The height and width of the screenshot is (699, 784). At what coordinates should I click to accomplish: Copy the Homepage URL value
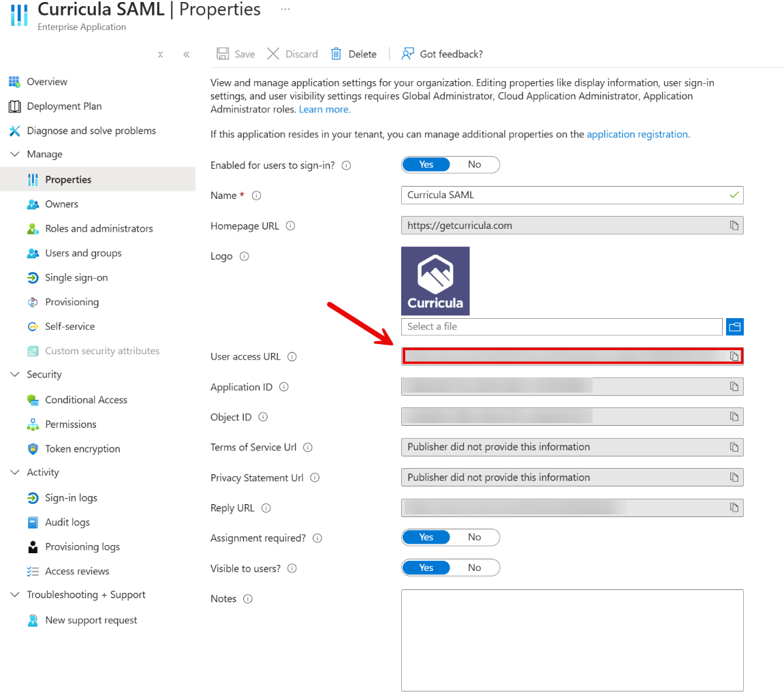pyautogui.click(x=734, y=225)
